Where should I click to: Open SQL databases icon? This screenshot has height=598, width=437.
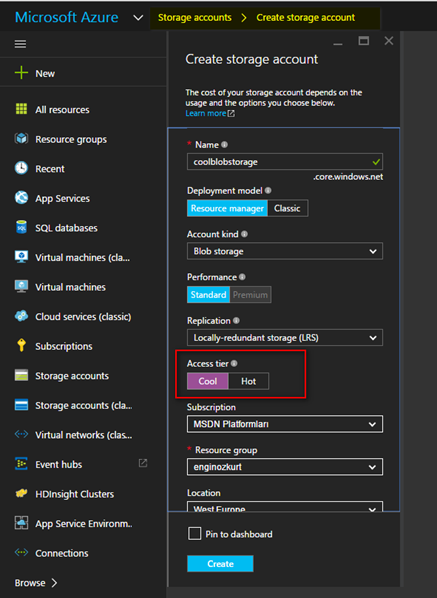tap(21, 227)
